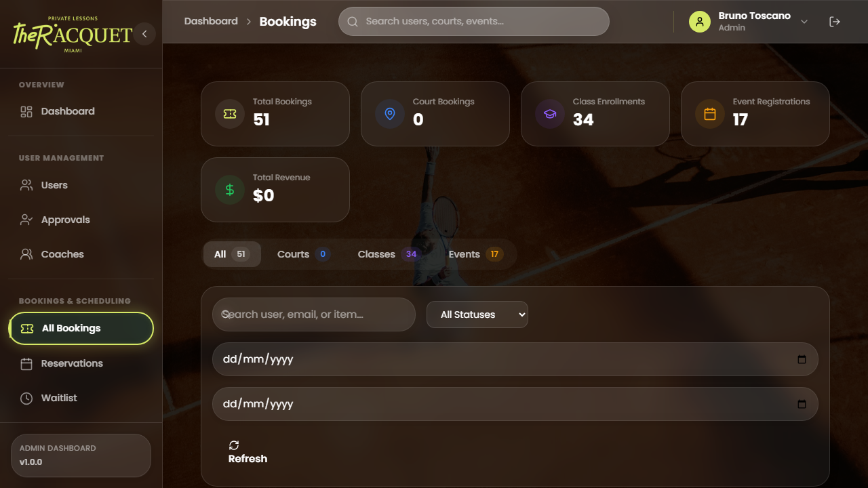Click the Total Bookings ticket icon
This screenshot has width=868, height=488.
pos(230,114)
